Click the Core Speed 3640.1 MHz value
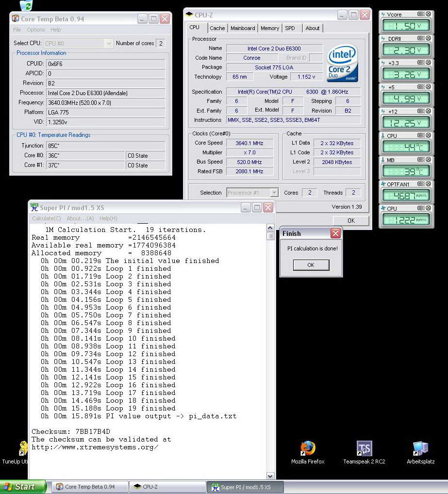This screenshot has height=494, width=448. point(249,143)
